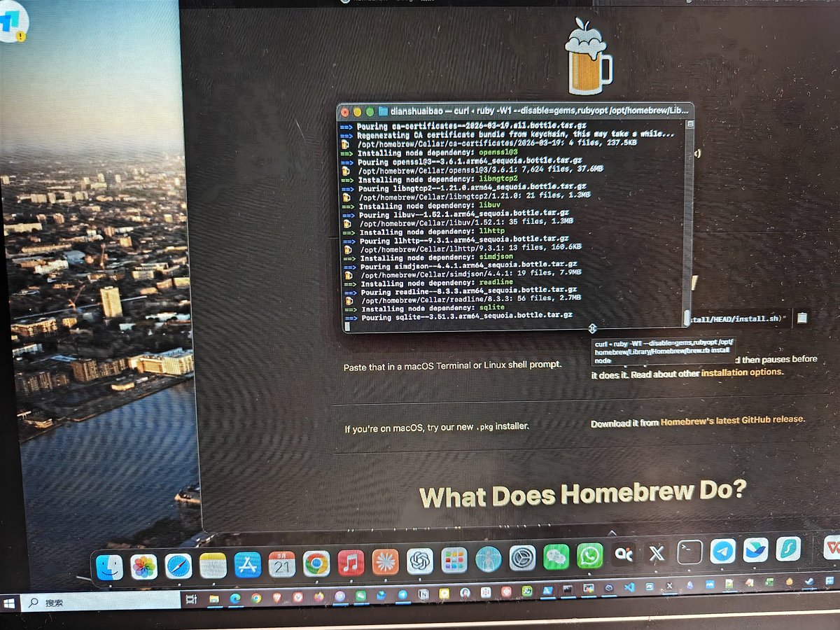Click the Terminal vertical scrollbar thumb

(x=687, y=318)
